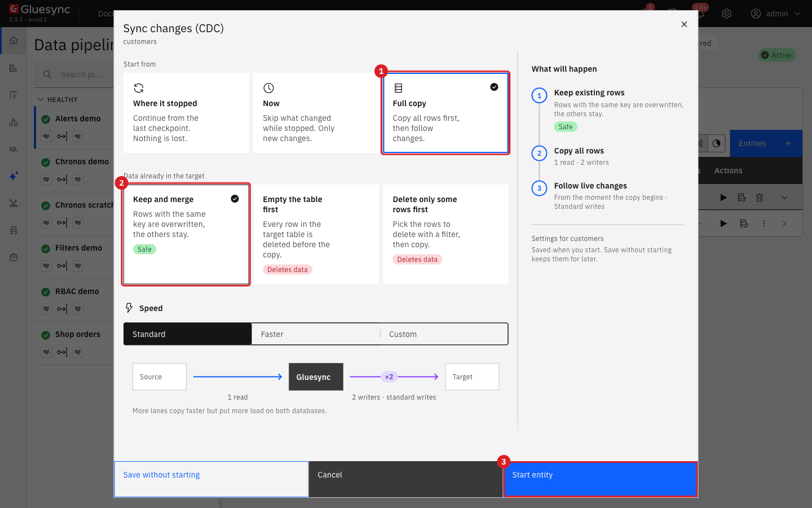Add an entity with the plus icon
Screen dimensions: 812x508
click(788, 143)
